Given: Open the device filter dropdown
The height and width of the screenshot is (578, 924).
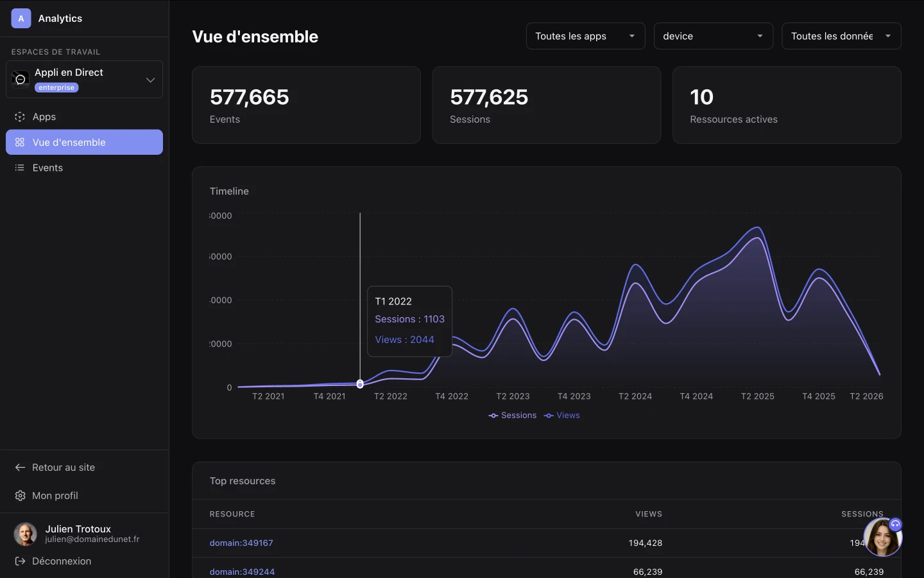Looking at the screenshot, I should point(713,36).
